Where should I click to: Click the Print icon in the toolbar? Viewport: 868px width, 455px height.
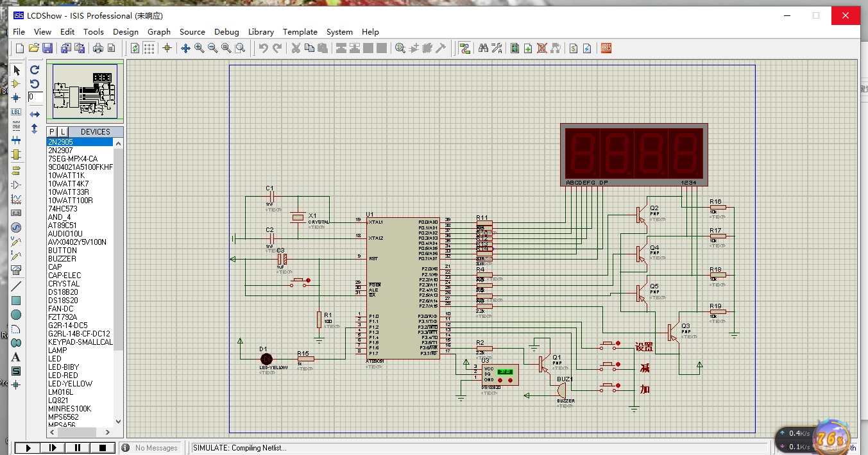click(x=98, y=48)
